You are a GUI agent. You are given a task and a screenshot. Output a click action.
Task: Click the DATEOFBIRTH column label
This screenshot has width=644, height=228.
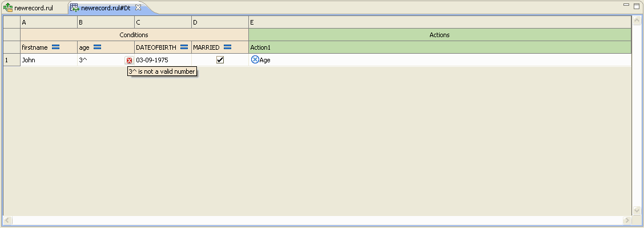156,47
